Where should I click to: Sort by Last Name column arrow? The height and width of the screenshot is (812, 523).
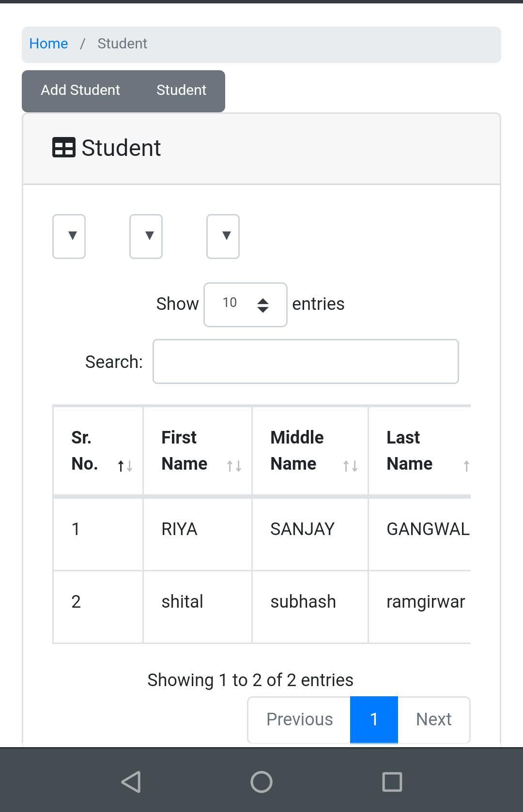(x=466, y=466)
